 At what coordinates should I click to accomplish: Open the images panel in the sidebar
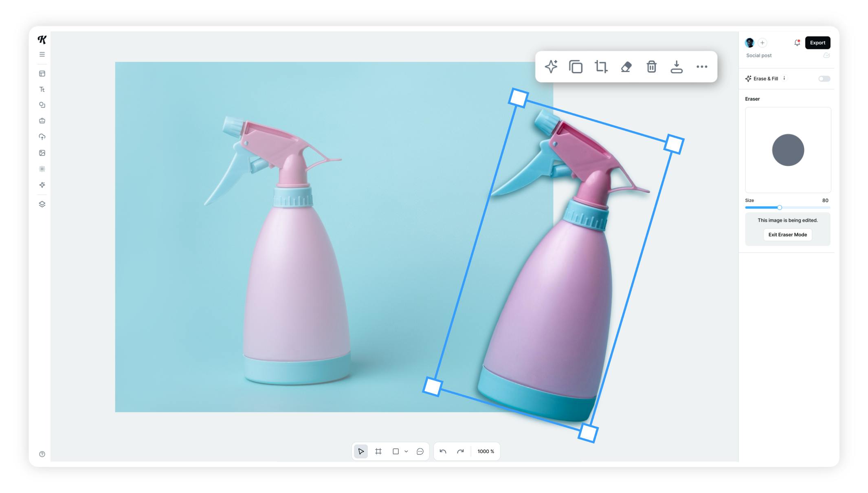click(x=42, y=153)
